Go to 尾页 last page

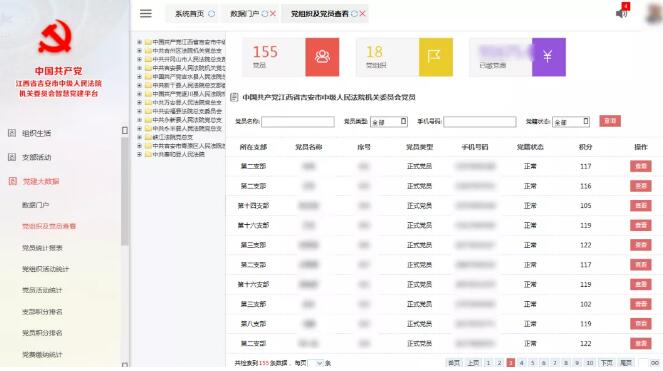coord(625,363)
